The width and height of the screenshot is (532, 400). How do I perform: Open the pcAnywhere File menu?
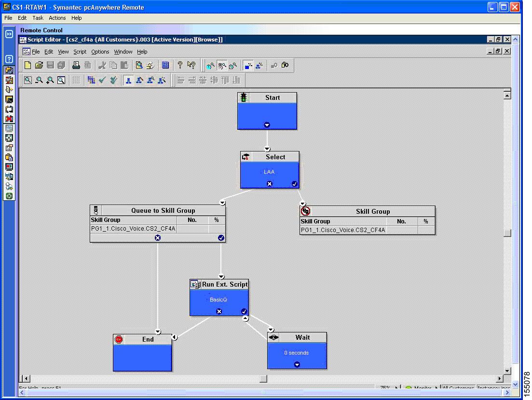click(8, 18)
